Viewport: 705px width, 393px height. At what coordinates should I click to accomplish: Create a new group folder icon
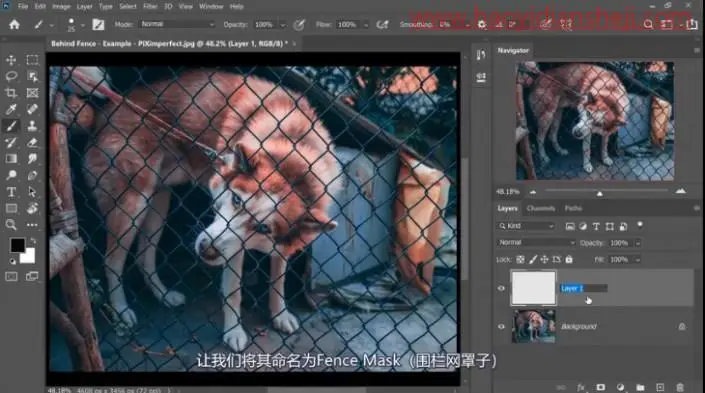pyautogui.click(x=640, y=387)
